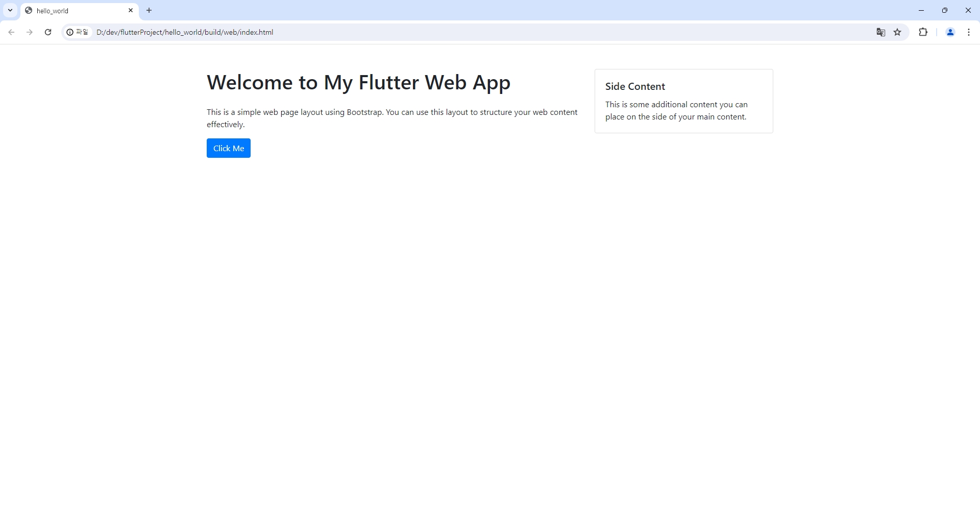Viewport: 980px width, 527px height.
Task: Open Chrome three-dot menu
Action: (969, 32)
